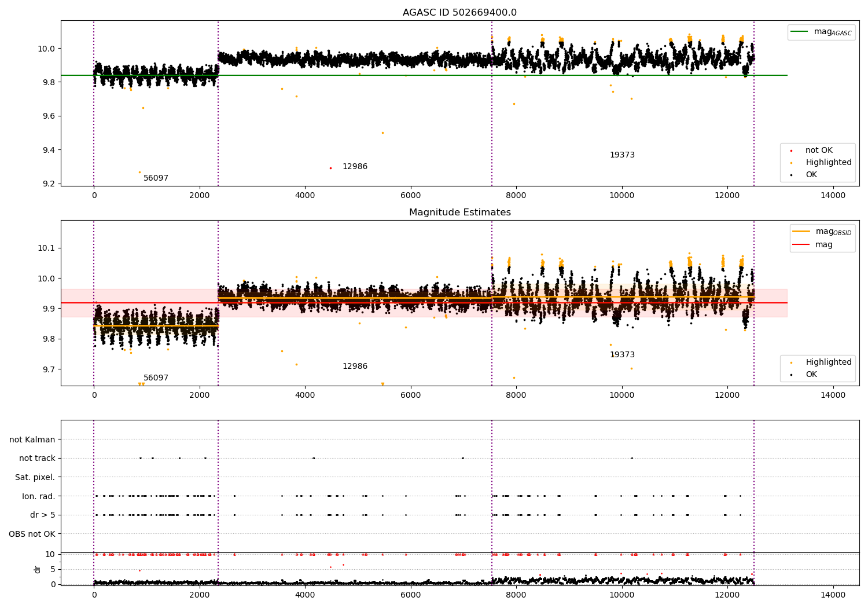This screenshot has width=868, height=608.
Task: Click the 'dr' axis label in bottom plot
Action: [38, 569]
